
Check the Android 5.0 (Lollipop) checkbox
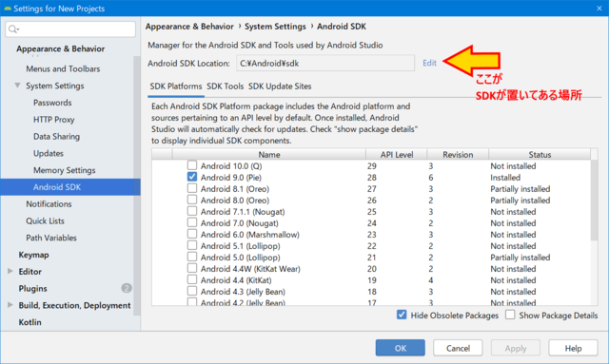pyautogui.click(x=192, y=257)
